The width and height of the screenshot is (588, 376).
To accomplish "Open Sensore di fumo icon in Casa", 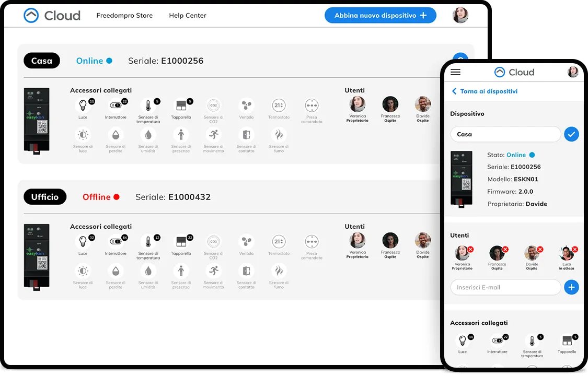I will (x=279, y=134).
